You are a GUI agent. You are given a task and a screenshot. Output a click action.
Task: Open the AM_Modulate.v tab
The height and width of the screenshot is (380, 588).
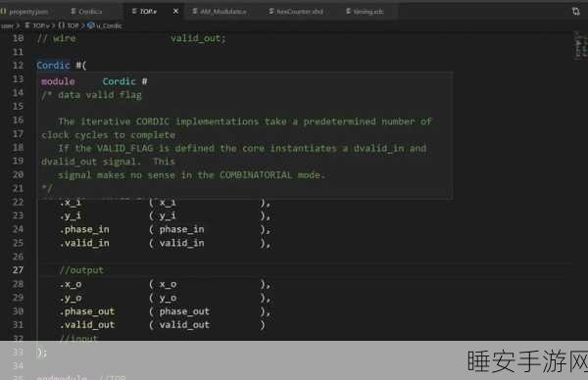(223, 12)
